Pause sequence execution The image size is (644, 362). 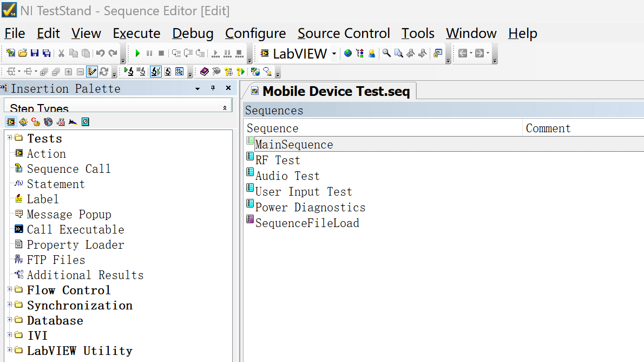click(148, 53)
